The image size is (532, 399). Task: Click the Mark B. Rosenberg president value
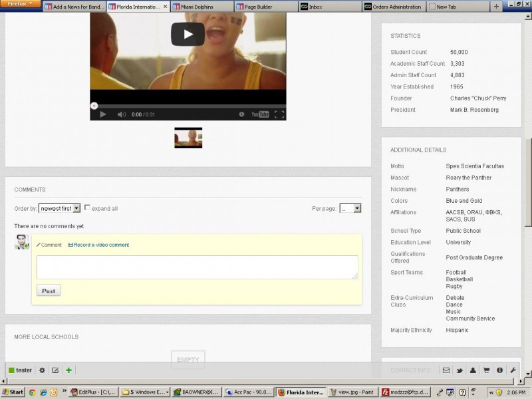coord(474,110)
